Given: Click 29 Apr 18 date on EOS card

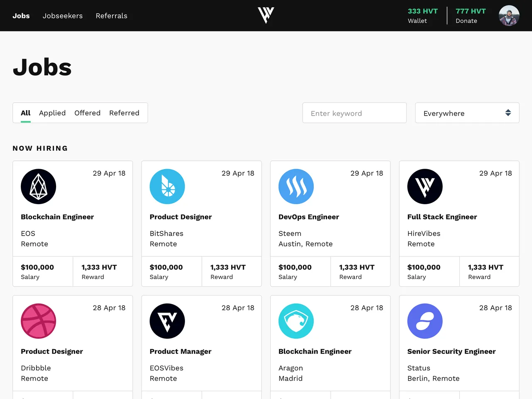Looking at the screenshot, I should pyautogui.click(x=109, y=173).
